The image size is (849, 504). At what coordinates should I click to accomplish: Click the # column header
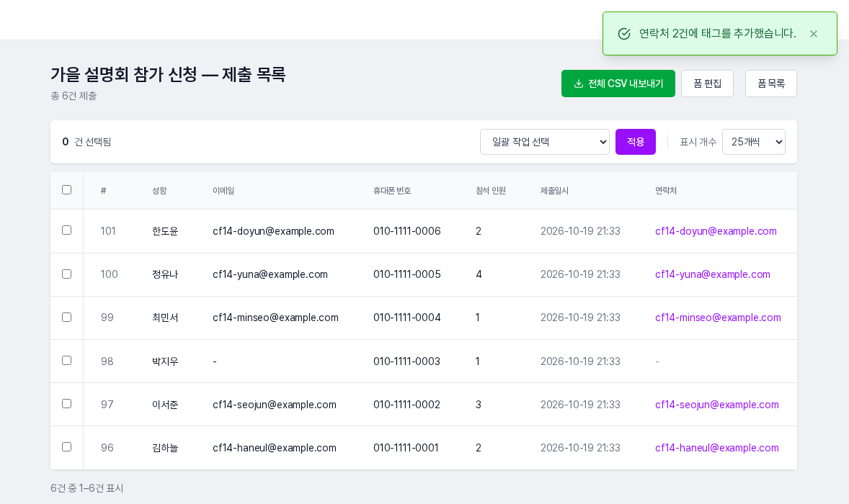[103, 190]
